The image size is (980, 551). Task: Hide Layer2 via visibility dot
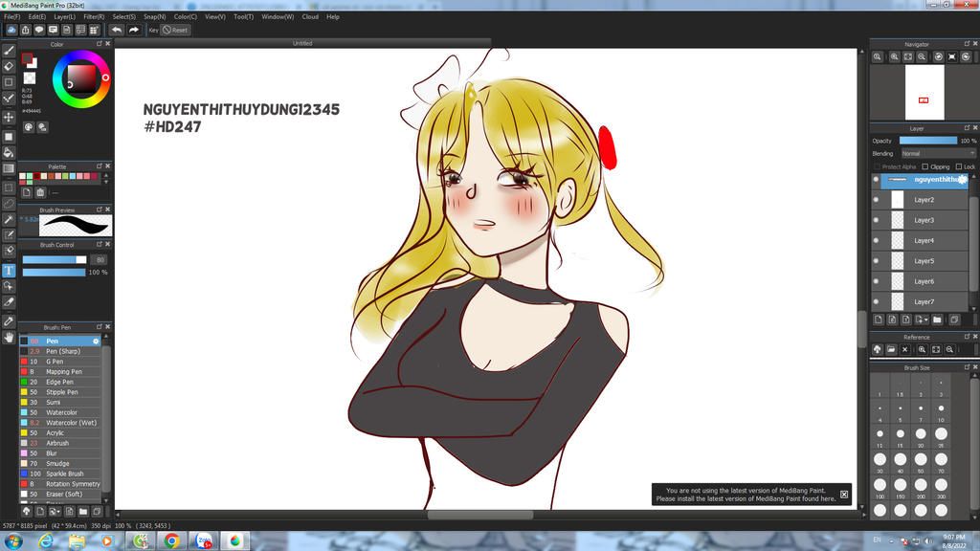coord(876,200)
